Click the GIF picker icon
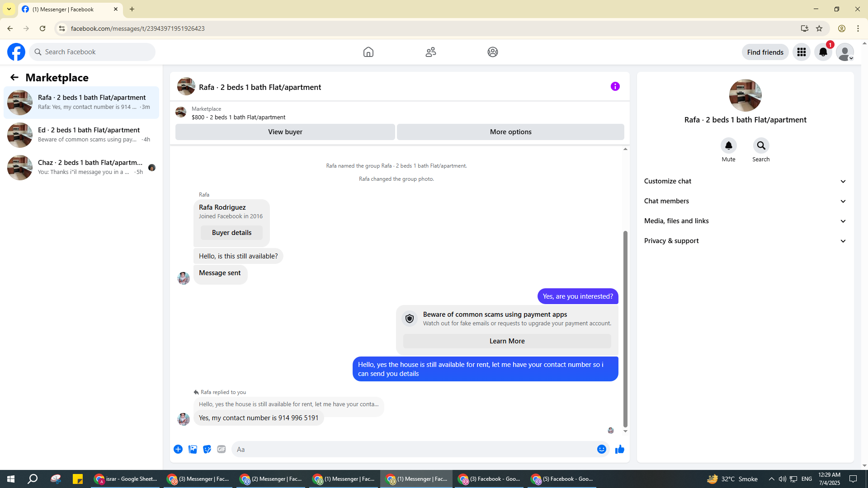 pyautogui.click(x=221, y=449)
